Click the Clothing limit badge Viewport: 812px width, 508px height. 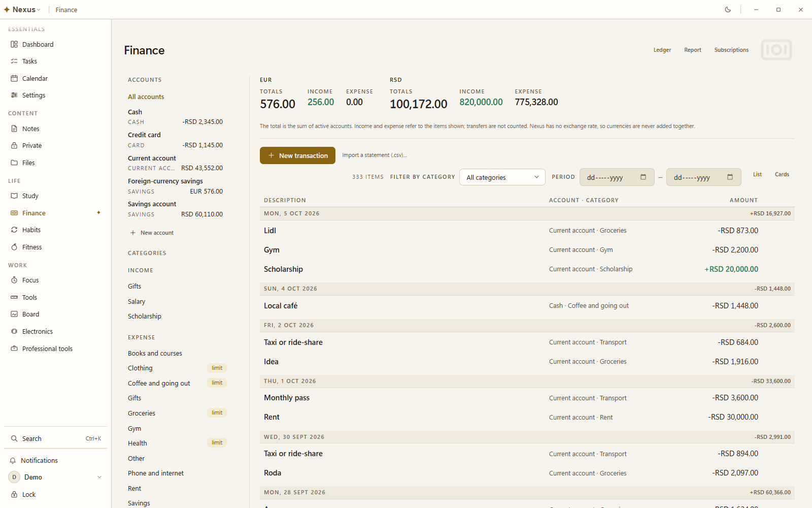[217, 368]
